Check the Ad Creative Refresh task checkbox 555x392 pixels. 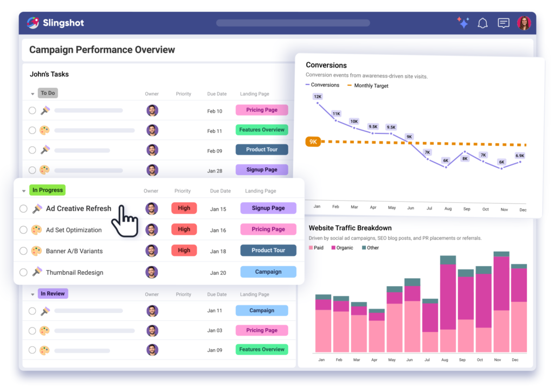[23, 208]
